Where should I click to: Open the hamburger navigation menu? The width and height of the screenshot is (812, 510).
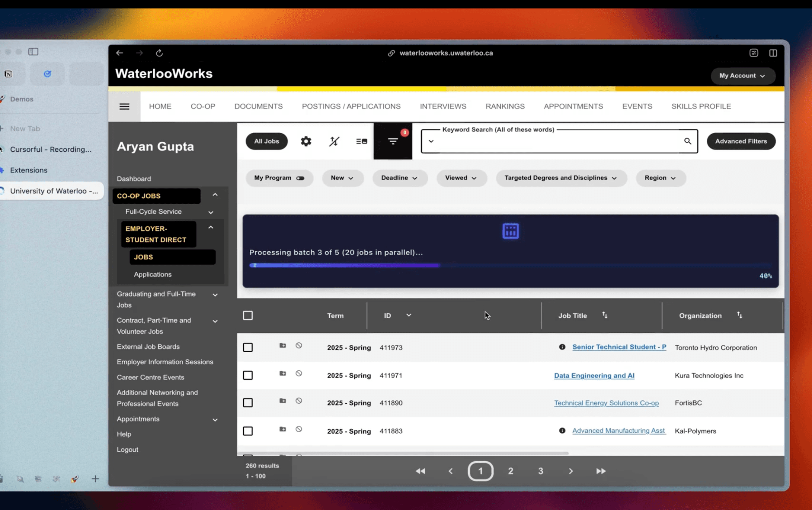(x=124, y=107)
